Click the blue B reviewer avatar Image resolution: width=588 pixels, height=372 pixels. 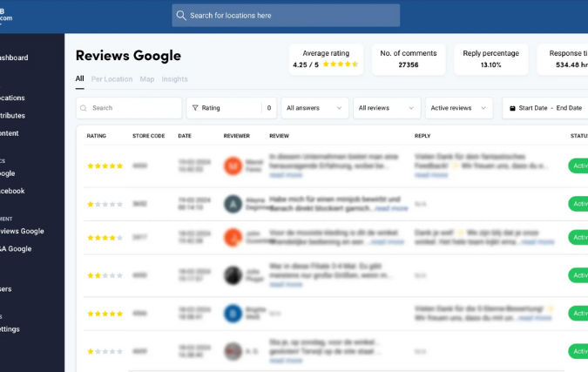click(233, 314)
